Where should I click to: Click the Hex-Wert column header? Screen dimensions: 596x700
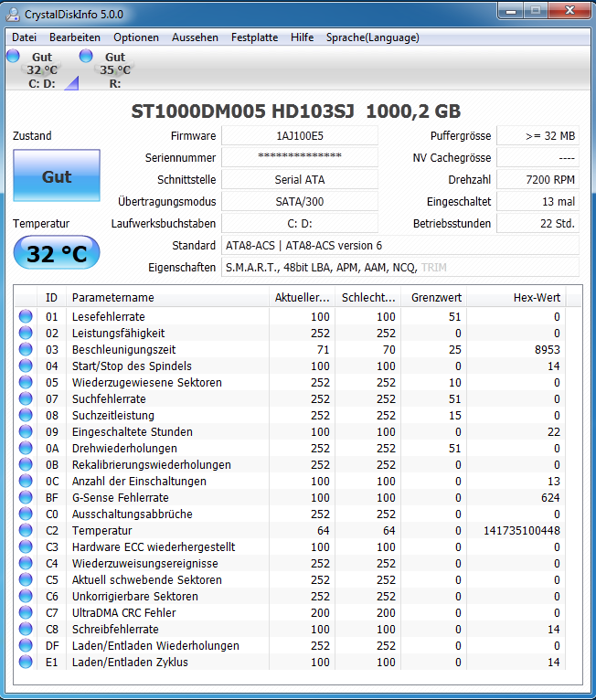516,297
